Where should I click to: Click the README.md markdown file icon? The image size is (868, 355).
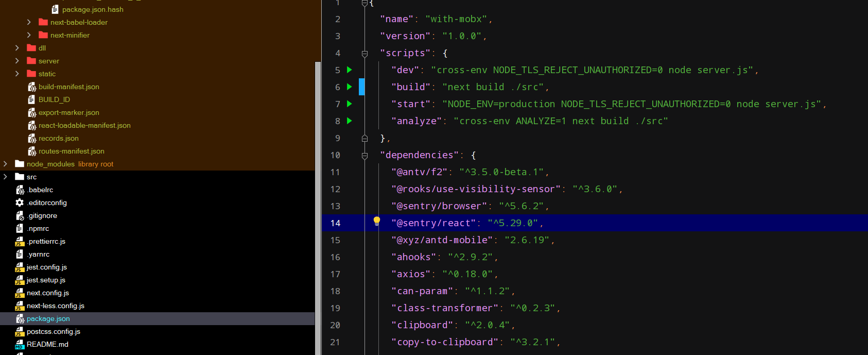coord(20,344)
